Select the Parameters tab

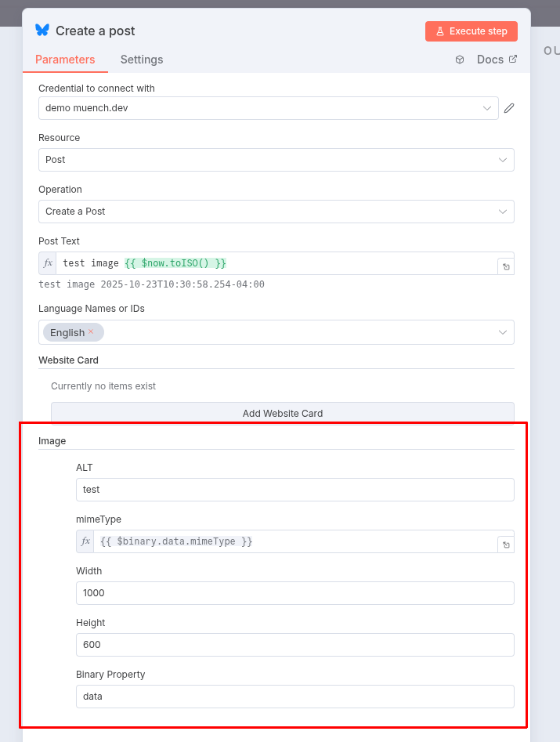(x=65, y=60)
